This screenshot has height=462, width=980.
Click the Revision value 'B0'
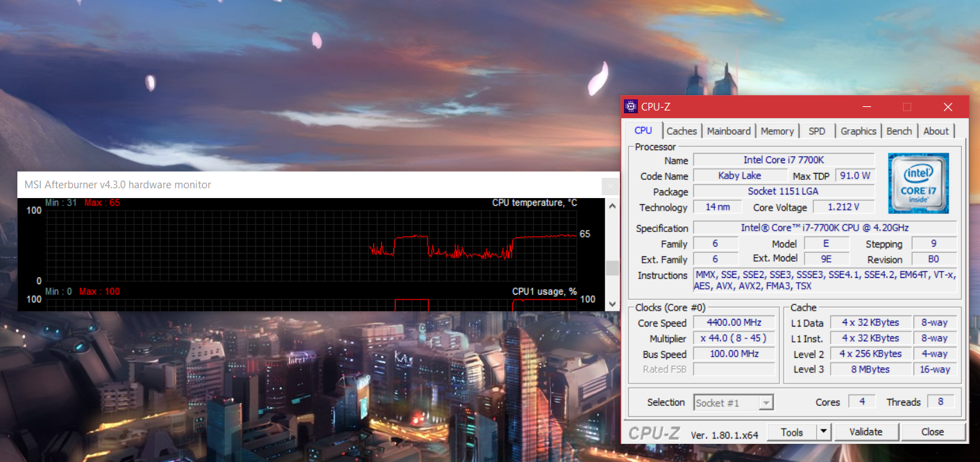(933, 259)
